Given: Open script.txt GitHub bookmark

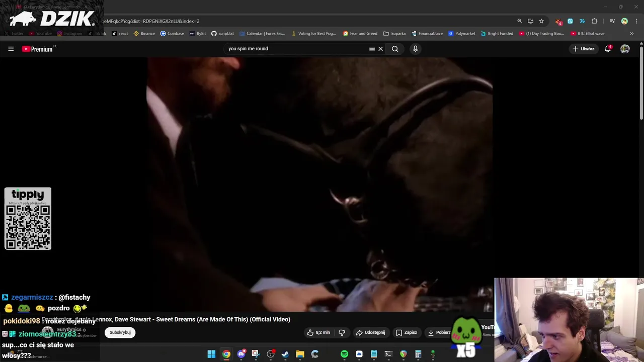Looking at the screenshot, I should (x=222, y=34).
